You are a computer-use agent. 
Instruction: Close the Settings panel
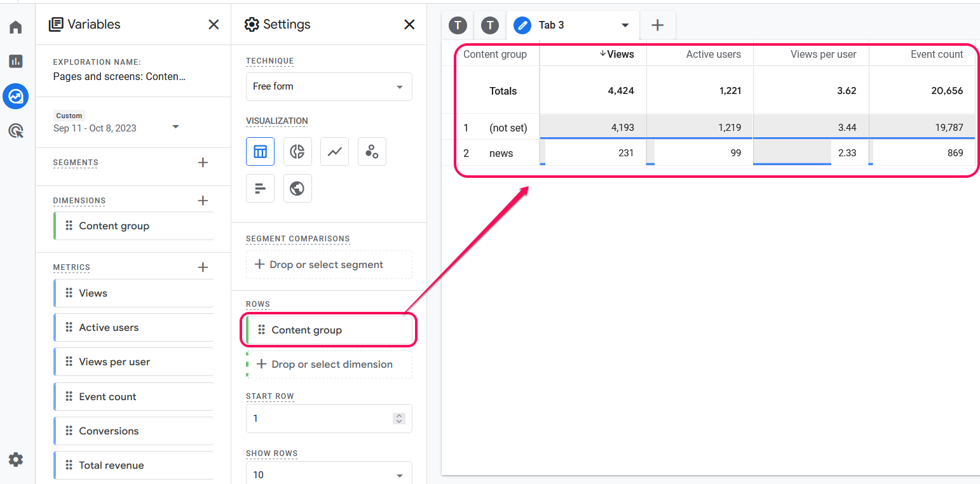[x=409, y=25]
